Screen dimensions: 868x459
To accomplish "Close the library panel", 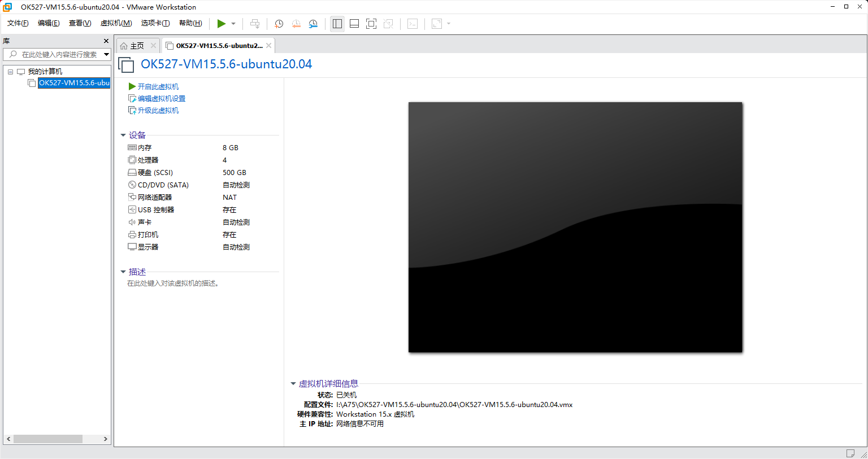I will tap(106, 41).
